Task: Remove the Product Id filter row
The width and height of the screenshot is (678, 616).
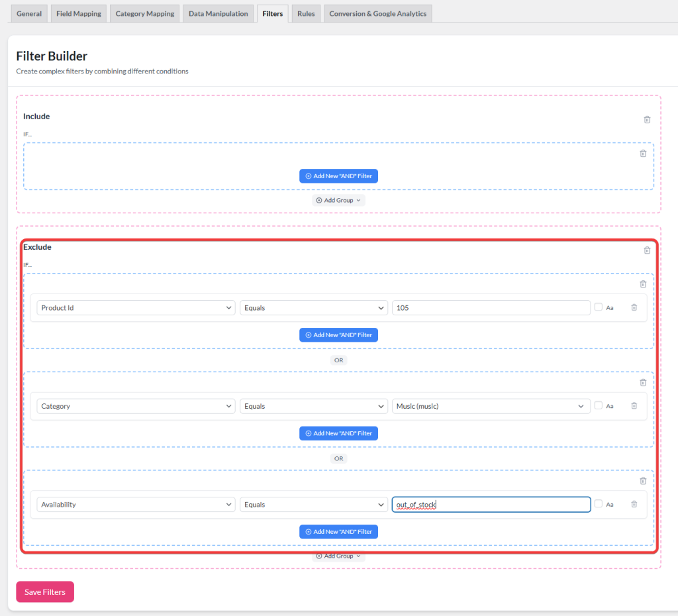Action: [x=634, y=307]
